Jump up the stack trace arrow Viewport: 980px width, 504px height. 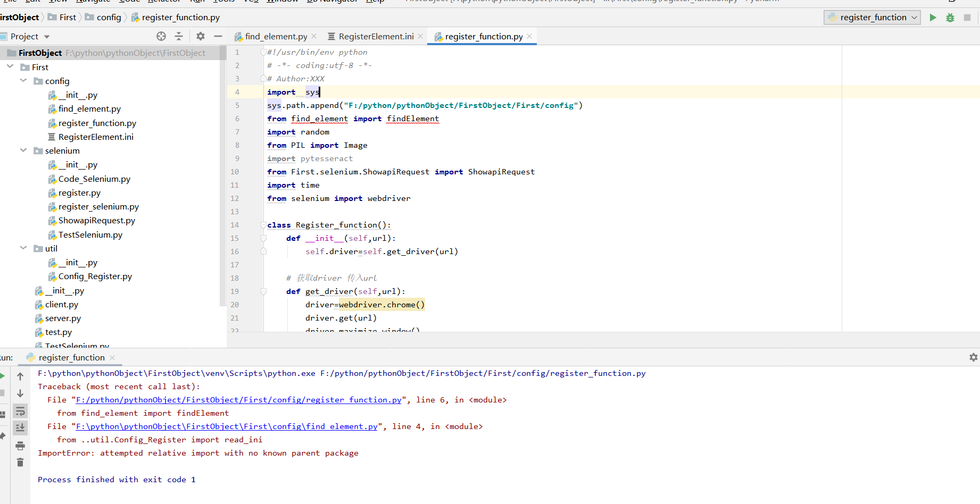pos(20,376)
